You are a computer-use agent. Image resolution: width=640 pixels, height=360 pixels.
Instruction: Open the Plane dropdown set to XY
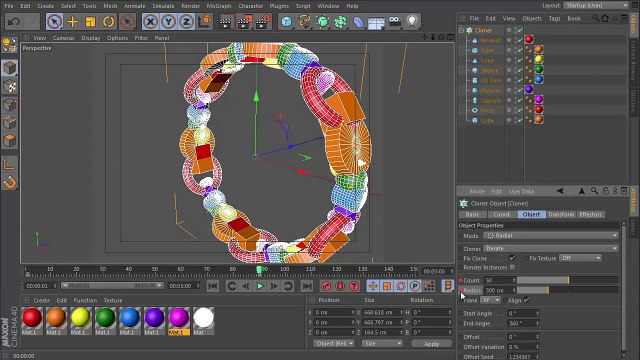490,300
